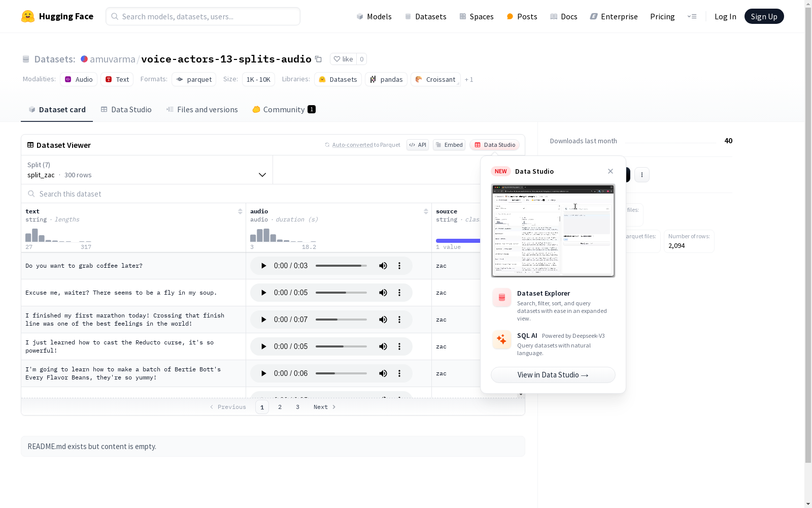Click Next page in pagination
This screenshot has height=508, width=812.
[325, 407]
